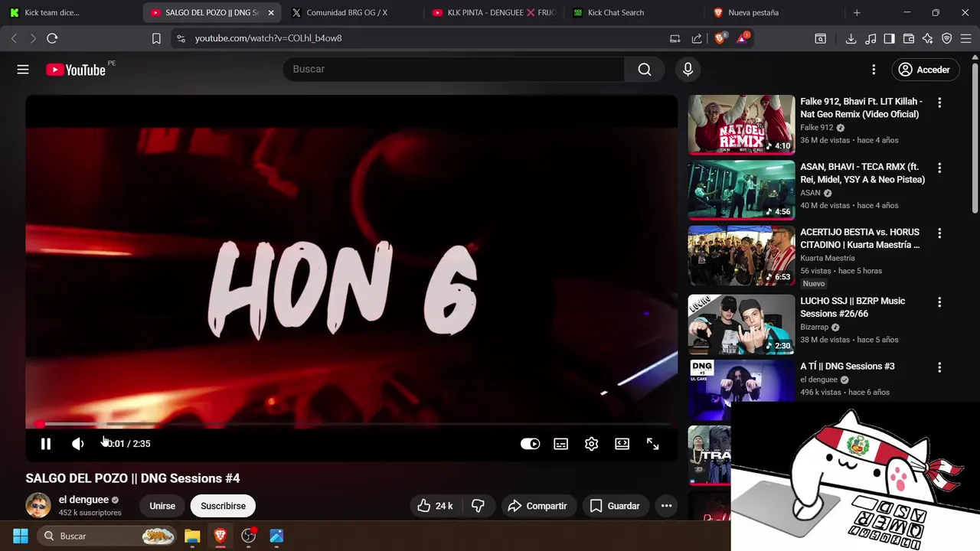Open the Brave VPN shield icon
980x551 pixels.
(946, 38)
